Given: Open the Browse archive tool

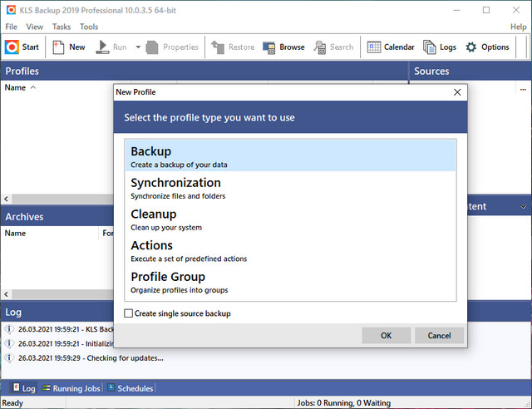Looking at the screenshot, I should (x=269, y=47).
